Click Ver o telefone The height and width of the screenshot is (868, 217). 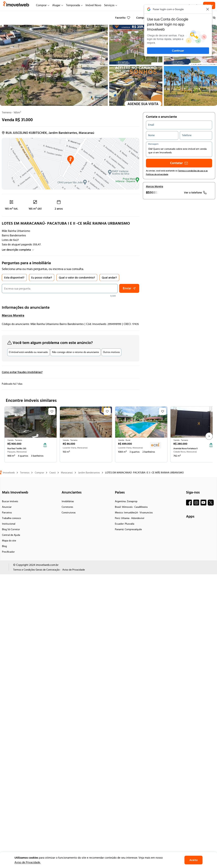tap(195, 193)
